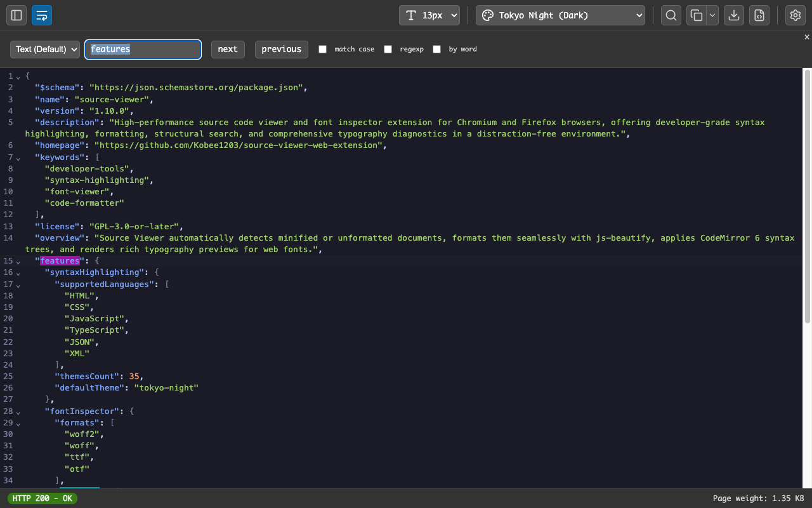
Task: Click the "JSON" language entry
Action: [x=79, y=342]
